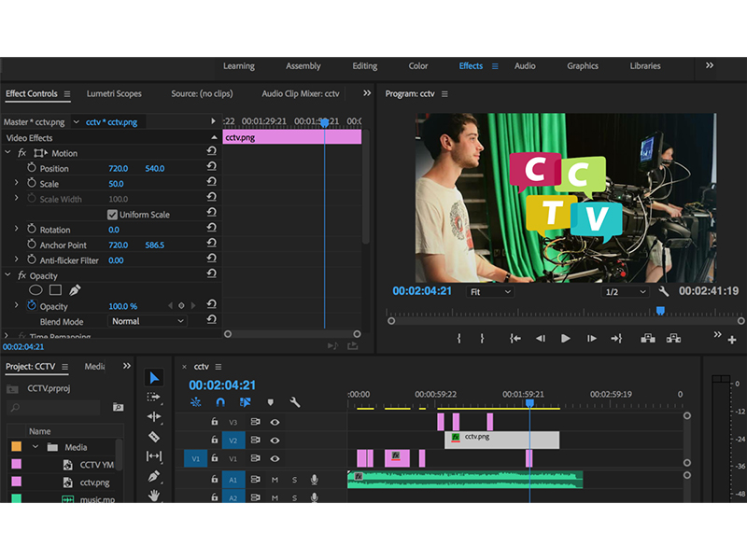Viewport: 747px width, 560px height.
Task: Select the Pen tool in the timeline toolbar
Action: tap(154, 476)
